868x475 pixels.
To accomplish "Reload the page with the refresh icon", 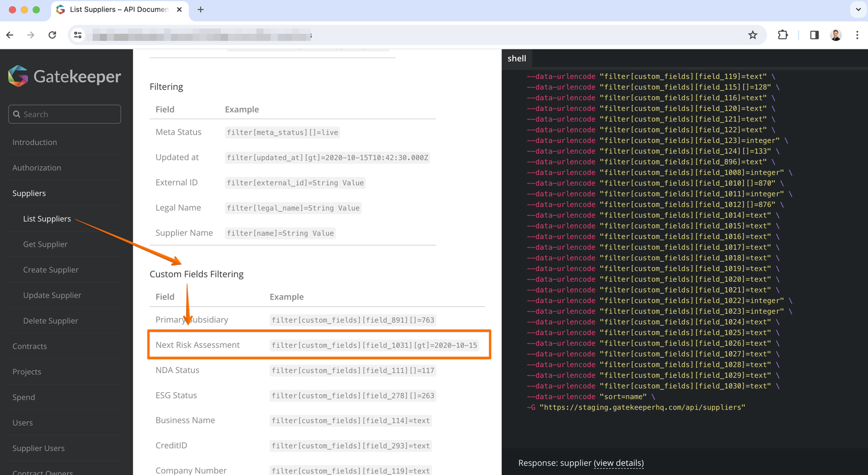I will (52, 35).
